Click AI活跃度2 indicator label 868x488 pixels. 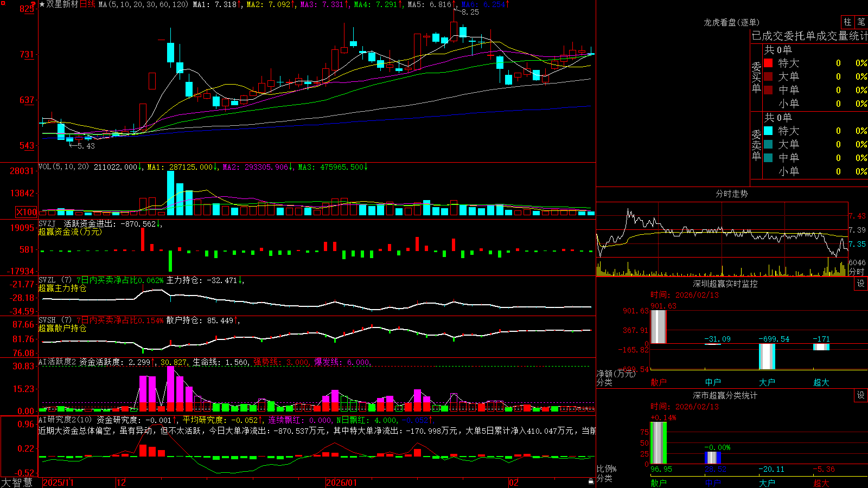[58, 362]
